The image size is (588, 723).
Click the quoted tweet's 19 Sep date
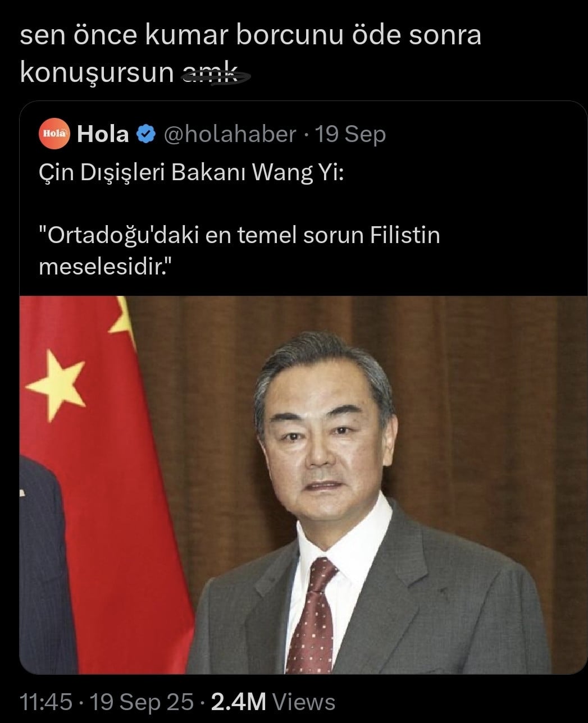coord(350,134)
